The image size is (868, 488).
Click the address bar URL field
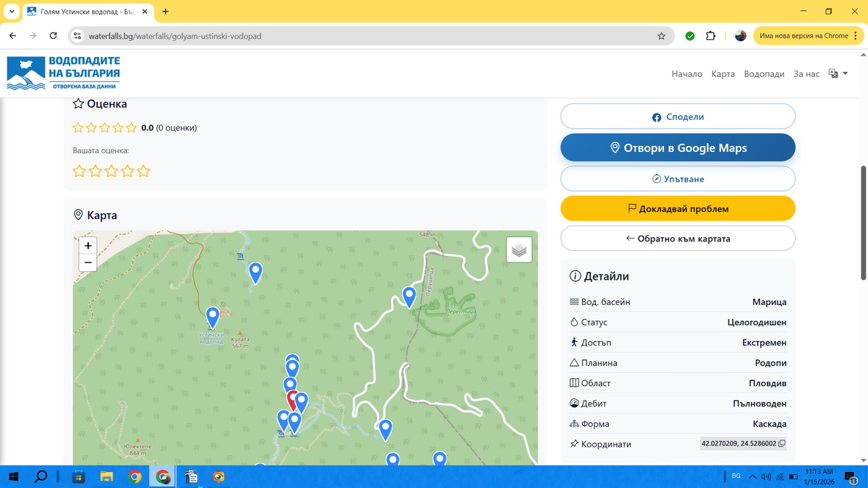click(x=362, y=35)
